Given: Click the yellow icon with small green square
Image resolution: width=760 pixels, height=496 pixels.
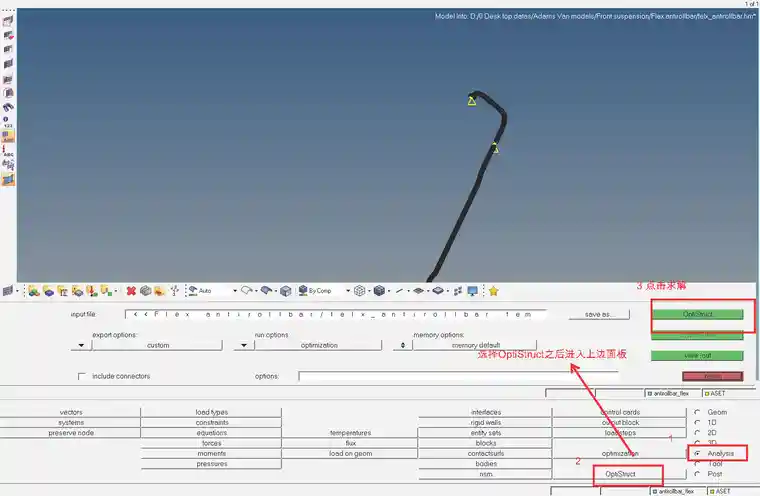Looking at the screenshot, I should [x=106, y=291].
